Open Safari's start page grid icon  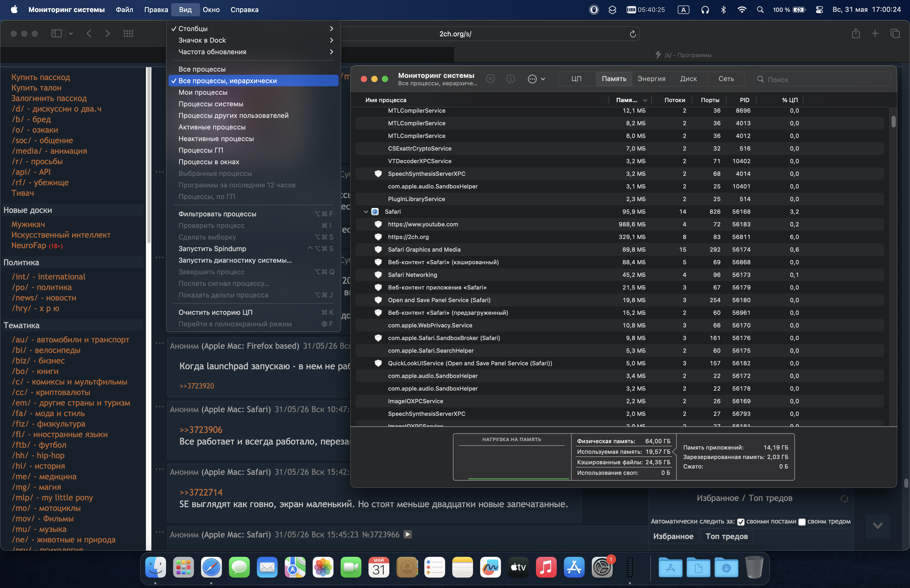(x=128, y=34)
